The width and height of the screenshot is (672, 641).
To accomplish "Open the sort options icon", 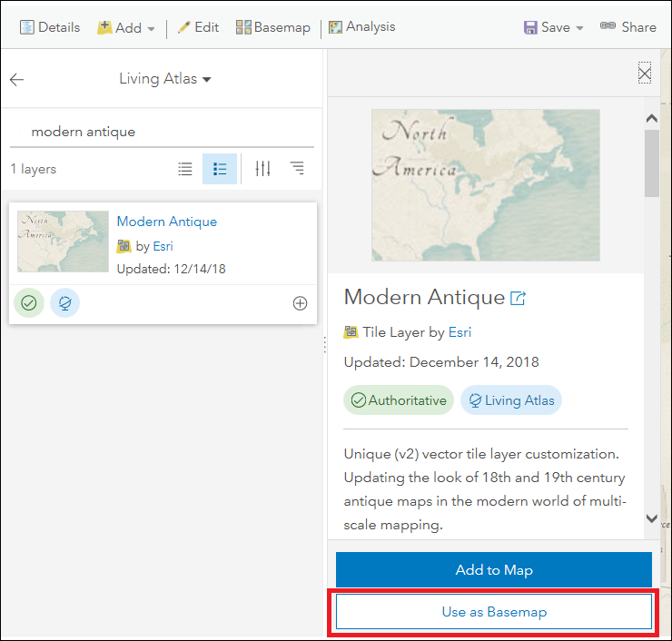I will [297, 168].
